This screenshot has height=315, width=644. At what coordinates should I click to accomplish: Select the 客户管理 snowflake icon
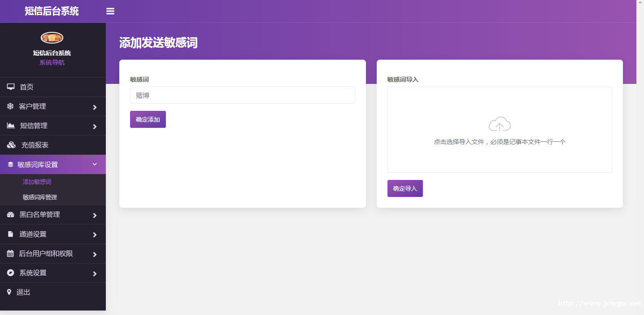[10, 106]
